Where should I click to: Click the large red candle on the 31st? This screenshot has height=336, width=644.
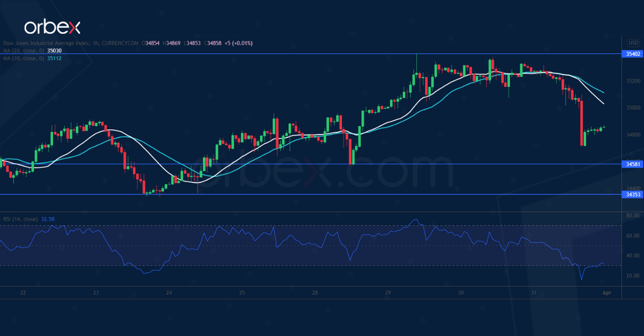[582, 122]
